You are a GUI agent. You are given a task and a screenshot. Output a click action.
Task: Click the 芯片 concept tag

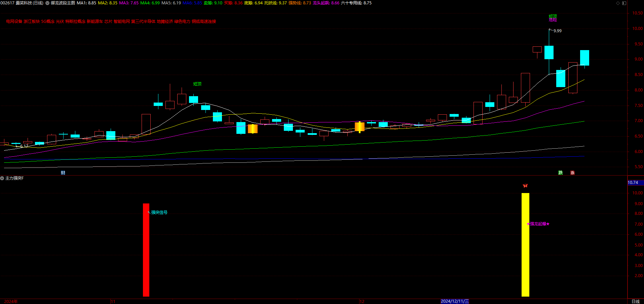(x=108, y=22)
